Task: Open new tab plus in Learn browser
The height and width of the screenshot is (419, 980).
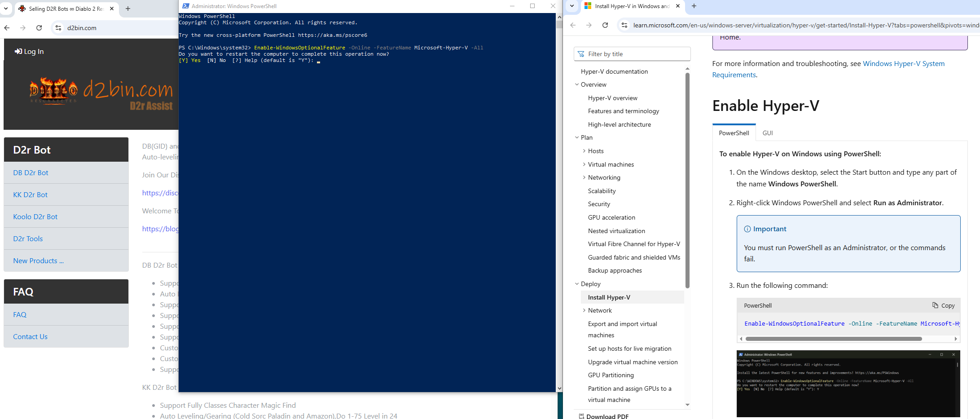Action: pos(694,6)
